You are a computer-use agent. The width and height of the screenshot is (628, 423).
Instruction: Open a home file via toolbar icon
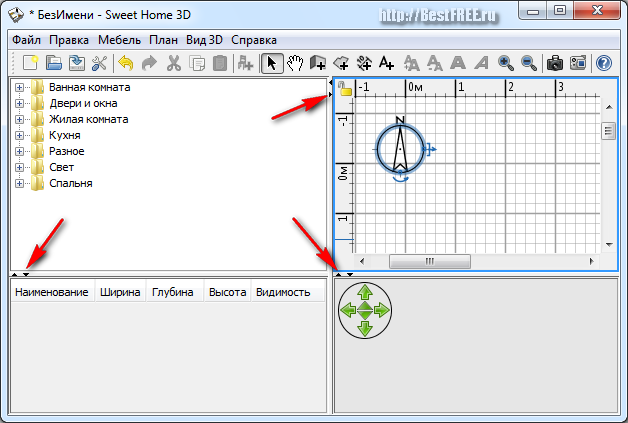click(x=54, y=63)
